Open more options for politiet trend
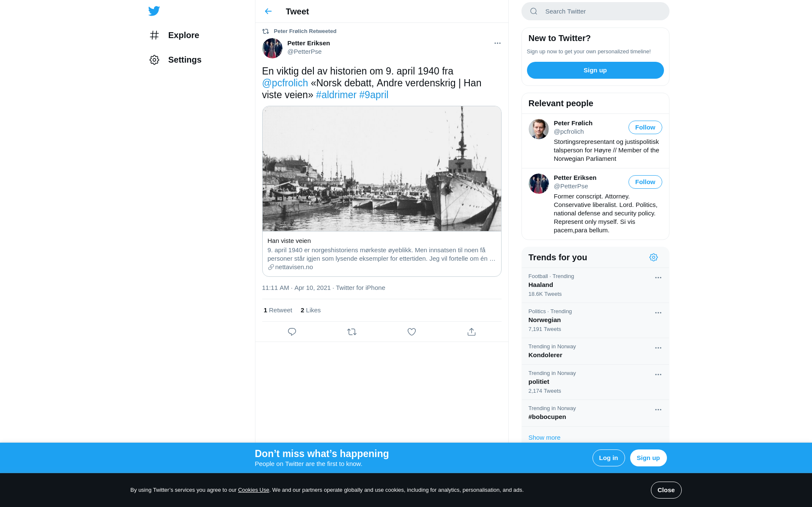The width and height of the screenshot is (812, 507). pos(658,375)
